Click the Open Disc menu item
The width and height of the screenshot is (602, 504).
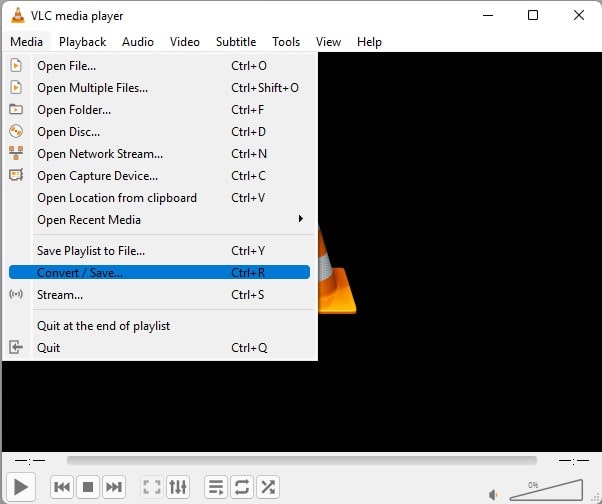(69, 132)
